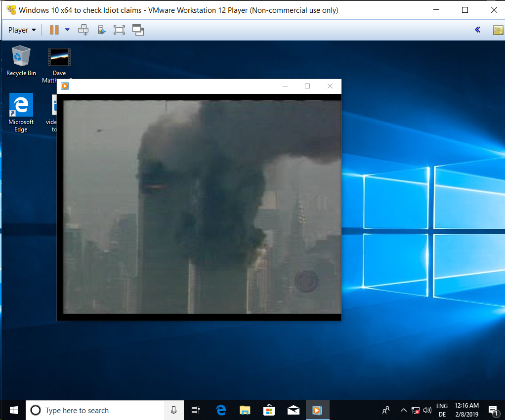Enter VMware full screen mode
This screenshot has width=505, height=420.
(119, 30)
